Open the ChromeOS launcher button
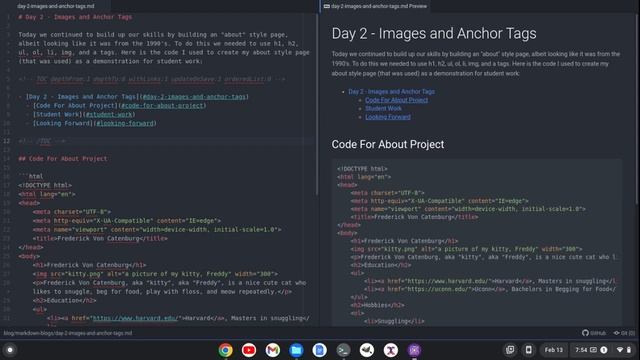 point(10,350)
